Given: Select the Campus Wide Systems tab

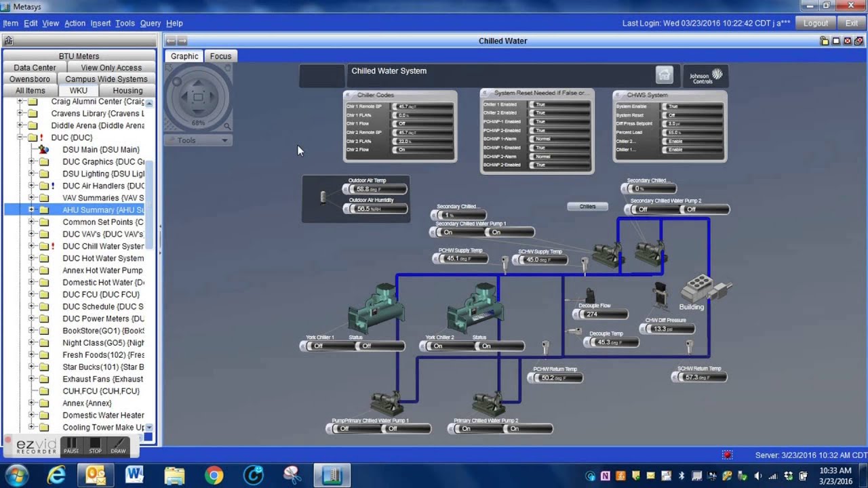Looking at the screenshot, I should coord(106,79).
